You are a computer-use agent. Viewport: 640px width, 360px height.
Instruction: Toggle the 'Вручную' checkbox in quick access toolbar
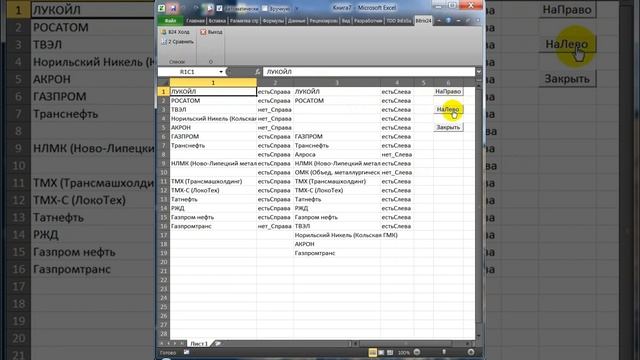[x=264, y=8]
